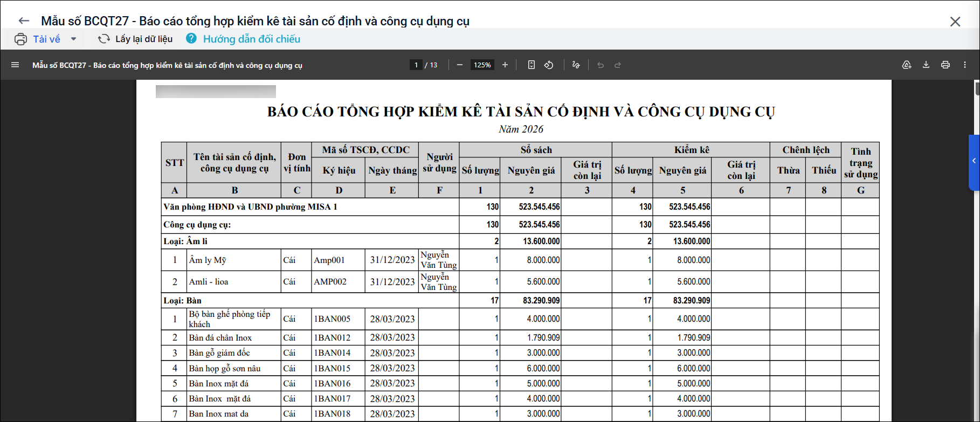Click Văn phòng HĐND và UBND phường MISA 1

tap(251, 207)
